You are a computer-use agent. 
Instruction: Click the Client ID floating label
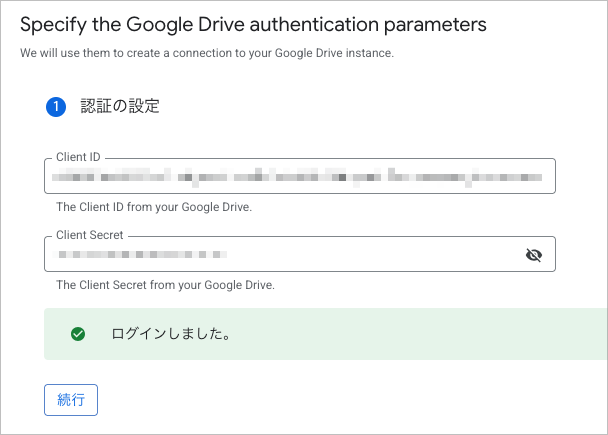tap(78, 157)
